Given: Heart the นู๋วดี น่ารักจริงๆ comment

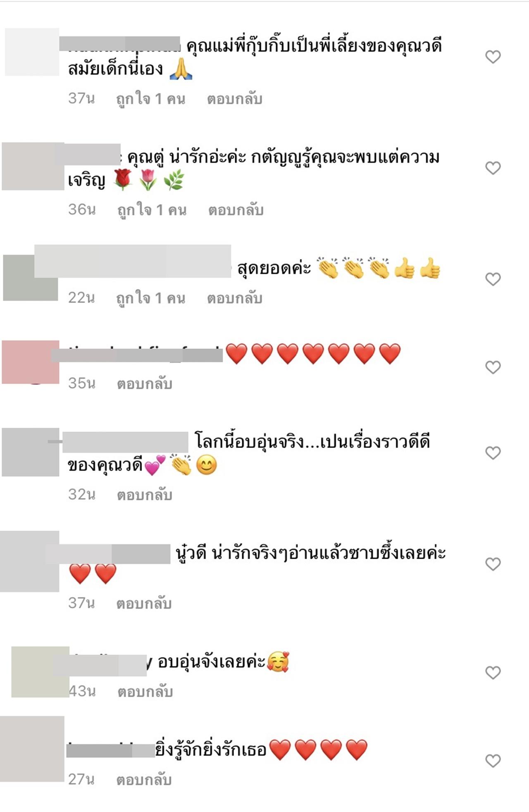Looking at the screenshot, I should tap(493, 564).
